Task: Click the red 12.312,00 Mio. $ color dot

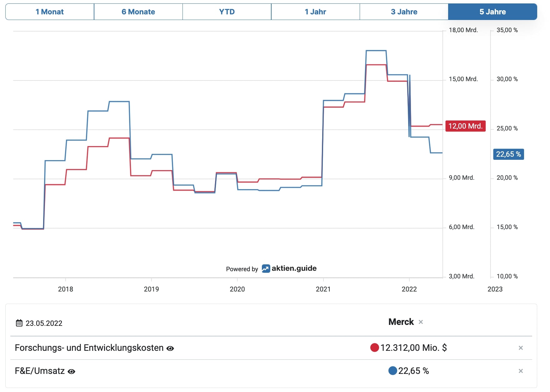Action: pyautogui.click(x=374, y=347)
